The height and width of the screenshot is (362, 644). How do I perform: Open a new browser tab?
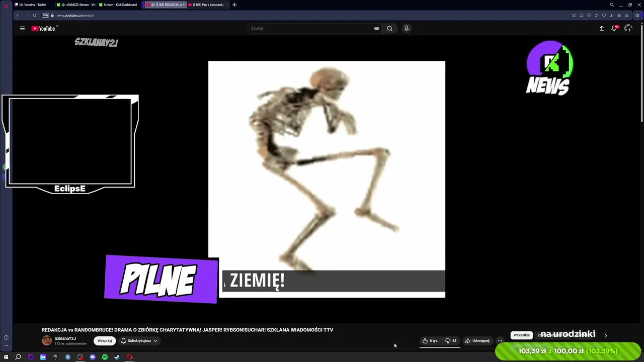[x=234, y=5]
